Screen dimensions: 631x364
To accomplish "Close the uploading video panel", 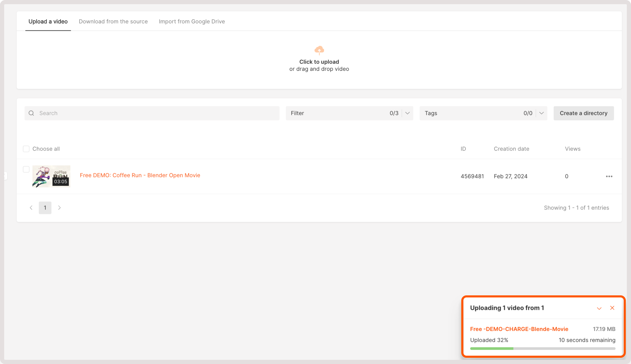I will point(612,308).
